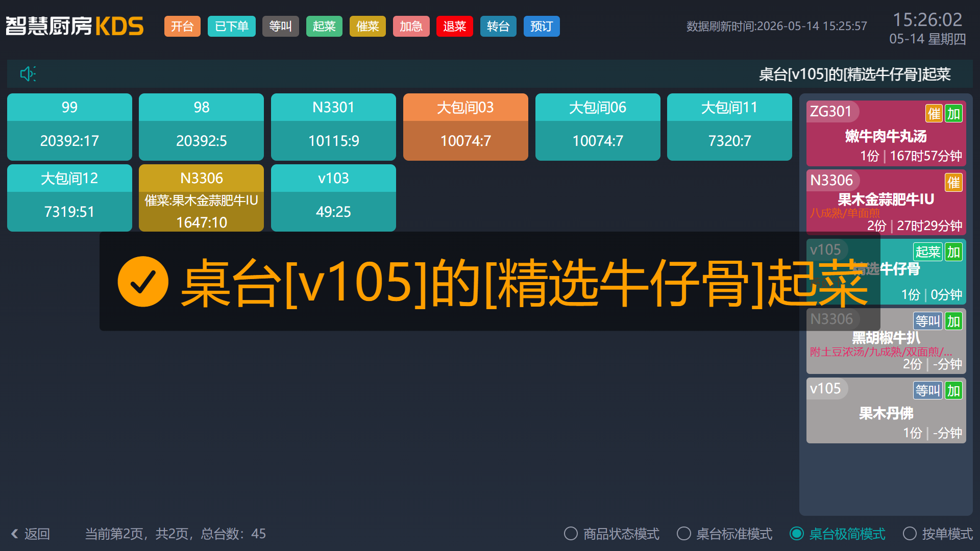This screenshot has width=980, height=551.
Task: Click the scrolling 桌台[v105] announcement text
Action: (854, 74)
